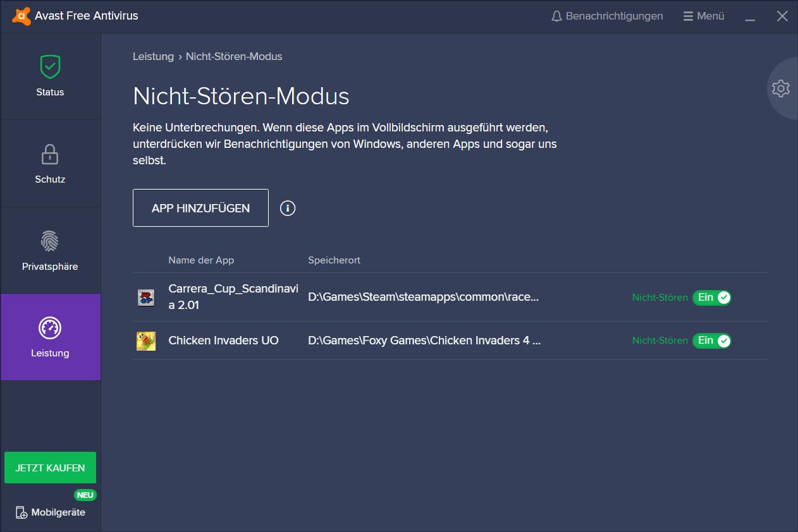Select the Leistung sidebar tab
The height and width of the screenshot is (532, 798).
[50, 337]
